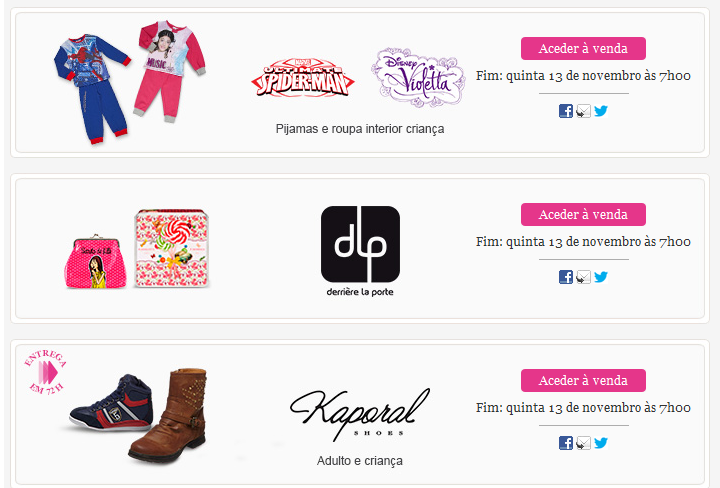Click the Disney Violetta logo

[x=418, y=77]
